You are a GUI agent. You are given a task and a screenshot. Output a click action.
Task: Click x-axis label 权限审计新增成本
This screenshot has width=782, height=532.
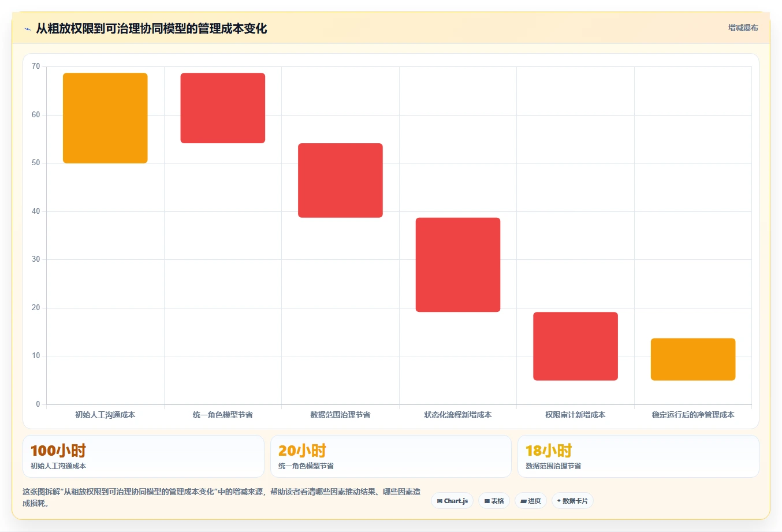(x=575, y=415)
